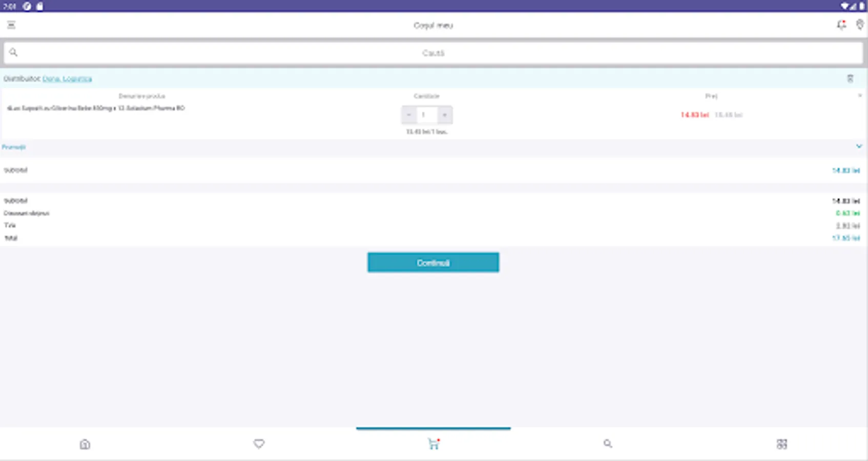The height and width of the screenshot is (461, 868).
Task: Decrease product quantity with minus
Action: click(x=408, y=115)
